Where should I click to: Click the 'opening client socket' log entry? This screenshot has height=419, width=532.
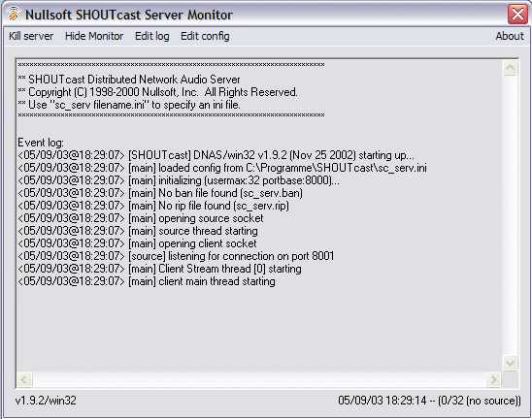coord(137,243)
